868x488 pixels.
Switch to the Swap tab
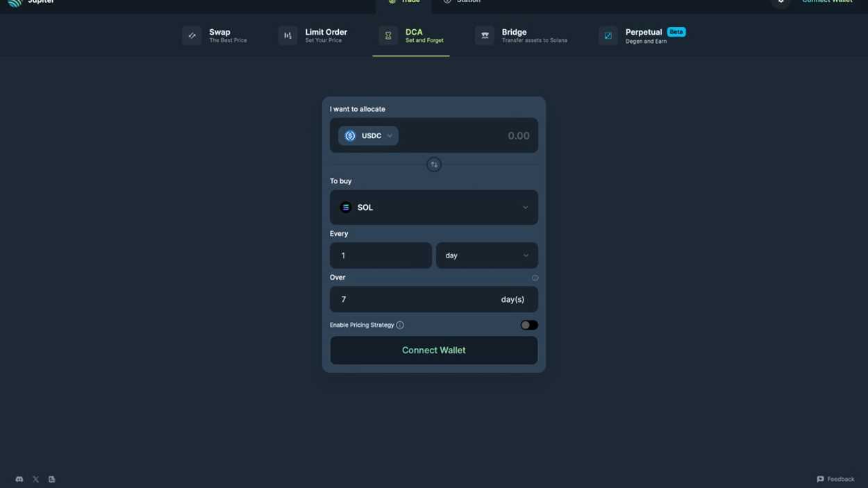215,35
